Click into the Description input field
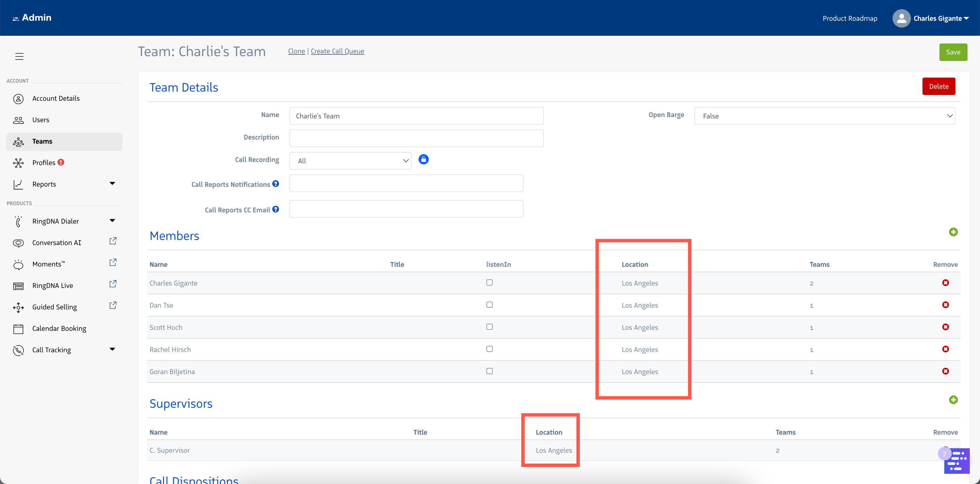The image size is (980, 484). pos(416,138)
